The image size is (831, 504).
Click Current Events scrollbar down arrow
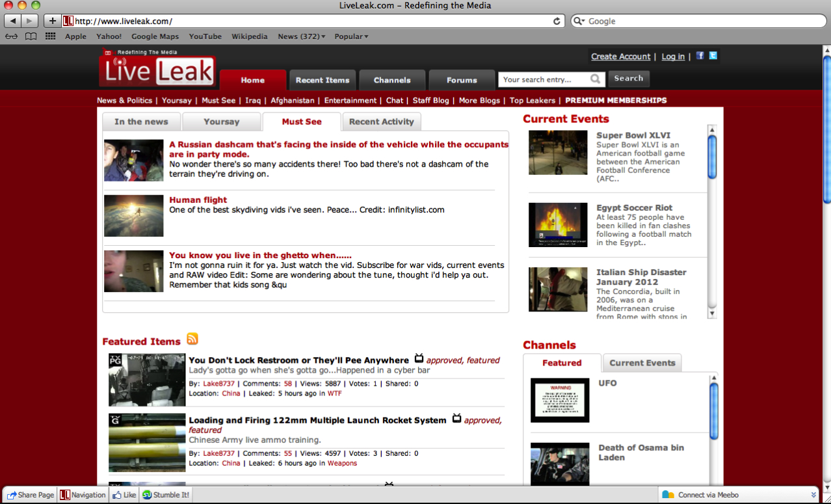[x=712, y=313]
